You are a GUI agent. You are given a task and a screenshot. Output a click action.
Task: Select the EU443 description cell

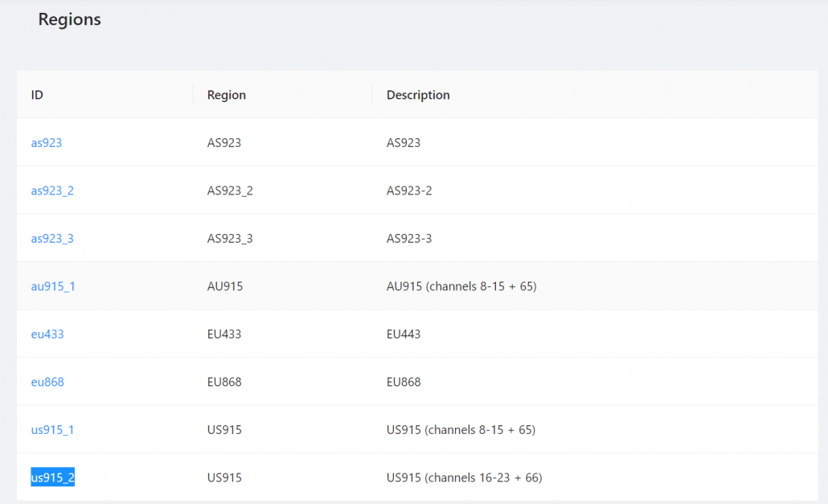pos(404,334)
